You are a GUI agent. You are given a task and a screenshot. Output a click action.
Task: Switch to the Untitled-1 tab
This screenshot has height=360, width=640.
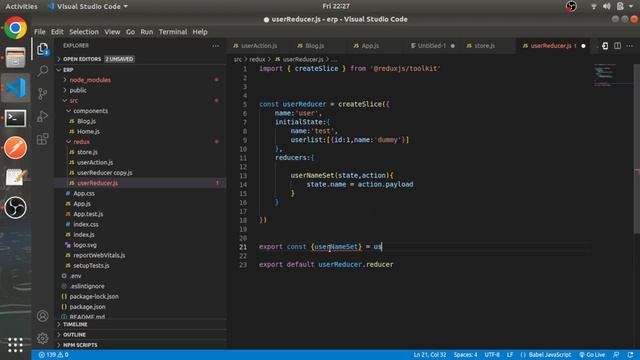(x=431, y=46)
